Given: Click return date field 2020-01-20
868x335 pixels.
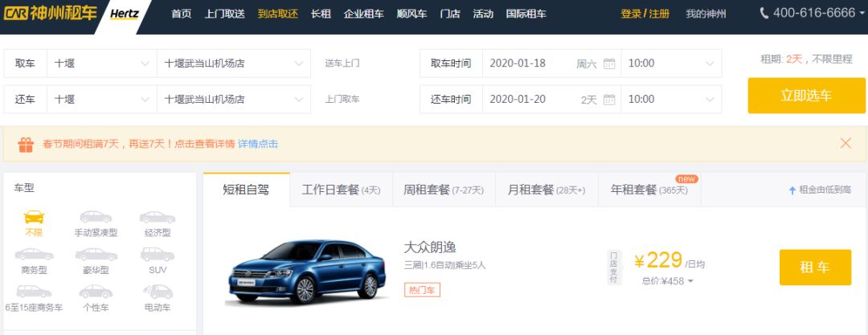Looking at the screenshot, I should 551,99.
